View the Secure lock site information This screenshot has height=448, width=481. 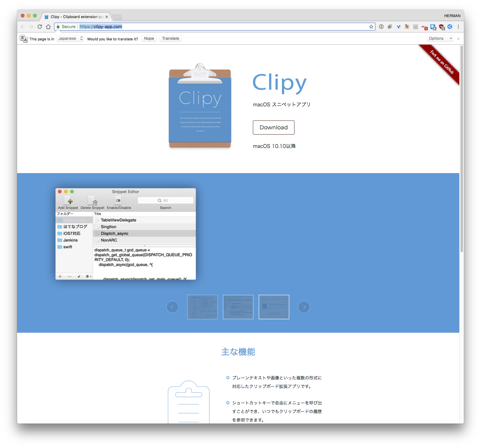click(x=66, y=27)
